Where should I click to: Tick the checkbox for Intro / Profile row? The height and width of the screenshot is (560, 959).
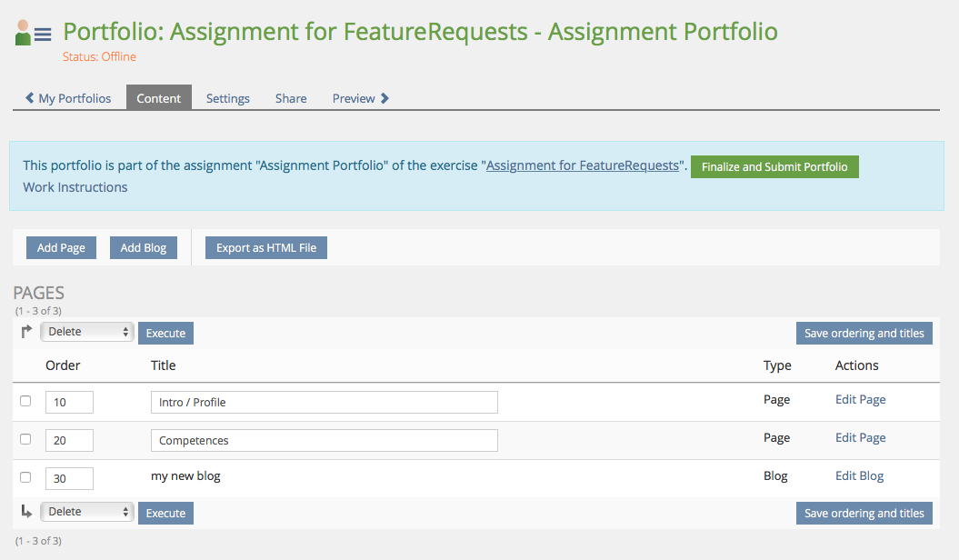click(x=25, y=401)
